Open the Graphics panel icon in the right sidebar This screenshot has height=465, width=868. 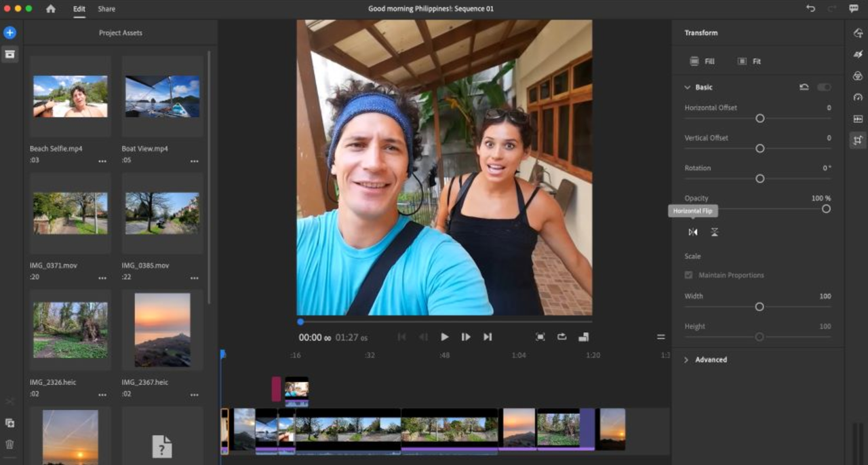tap(858, 33)
